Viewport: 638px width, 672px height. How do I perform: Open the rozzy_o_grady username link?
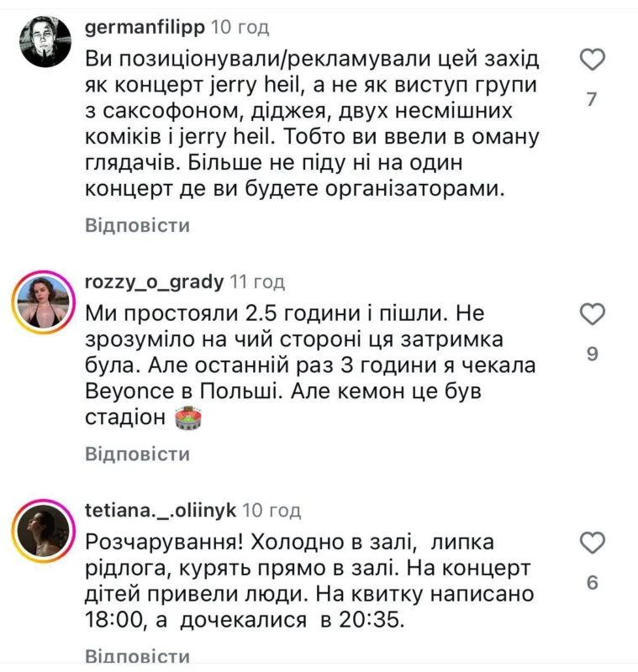[x=153, y=282]
